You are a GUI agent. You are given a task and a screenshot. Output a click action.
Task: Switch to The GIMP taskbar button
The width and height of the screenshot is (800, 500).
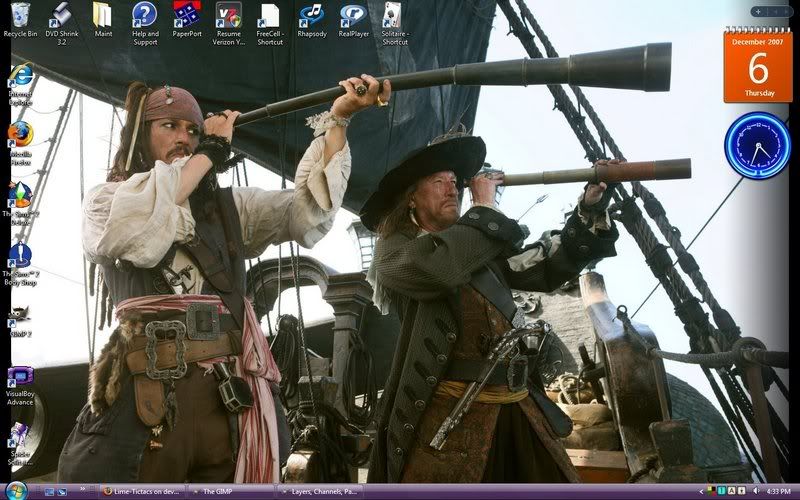click(231, 492)
